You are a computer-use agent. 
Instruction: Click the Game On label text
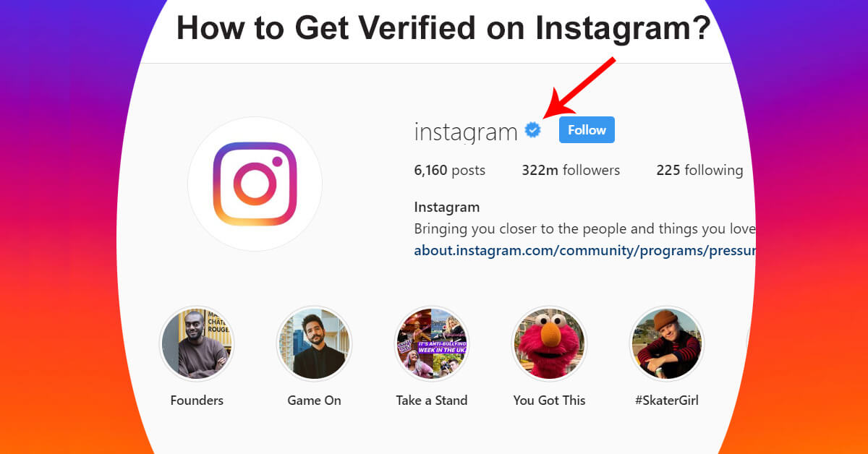pos(314,401)
